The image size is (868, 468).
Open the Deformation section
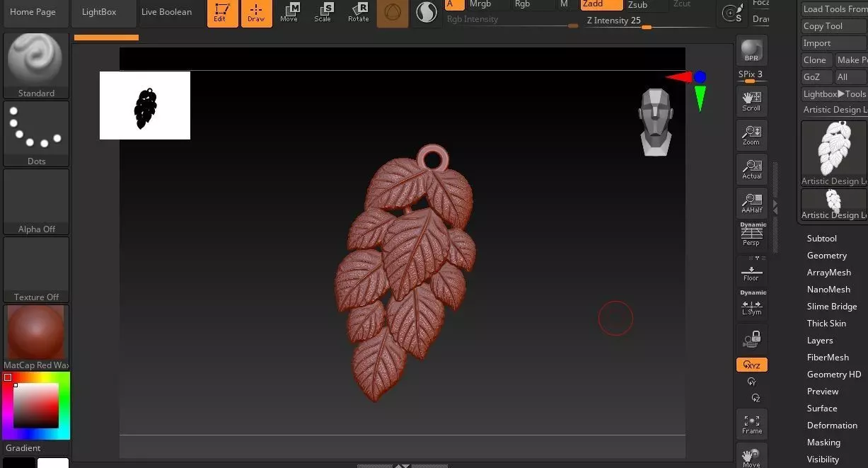832,426
